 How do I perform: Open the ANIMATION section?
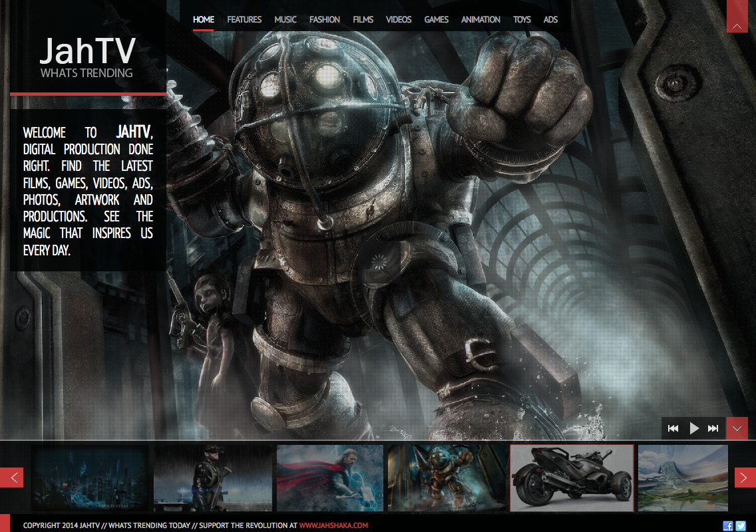click(x=480, y=20)
